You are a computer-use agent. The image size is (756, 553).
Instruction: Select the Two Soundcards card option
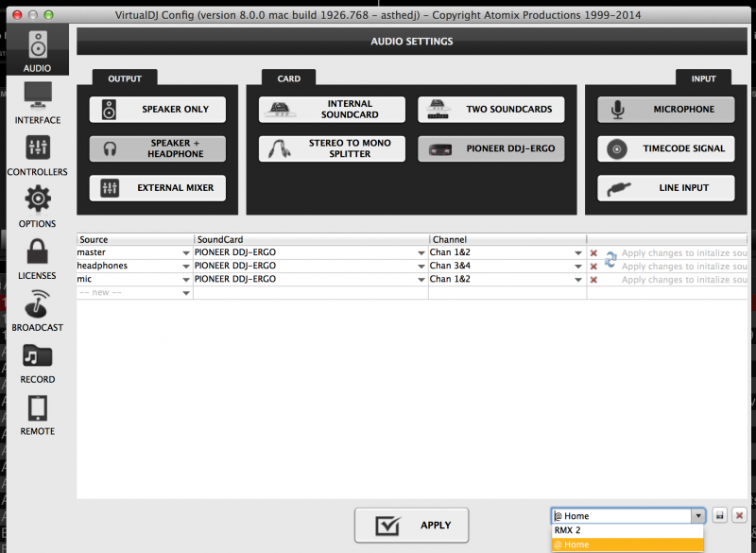(x=486, y=110)
